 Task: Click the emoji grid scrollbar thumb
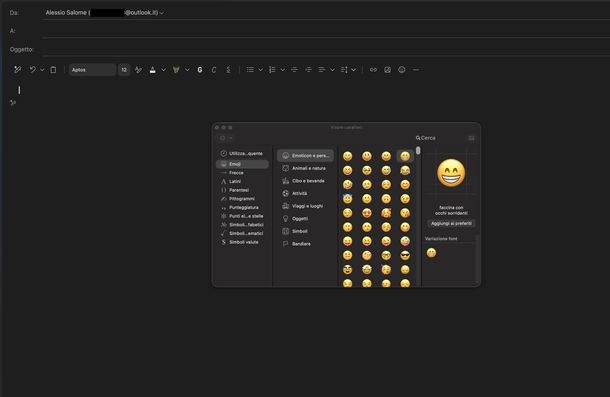pyautogui.click(x=418, y=151)
